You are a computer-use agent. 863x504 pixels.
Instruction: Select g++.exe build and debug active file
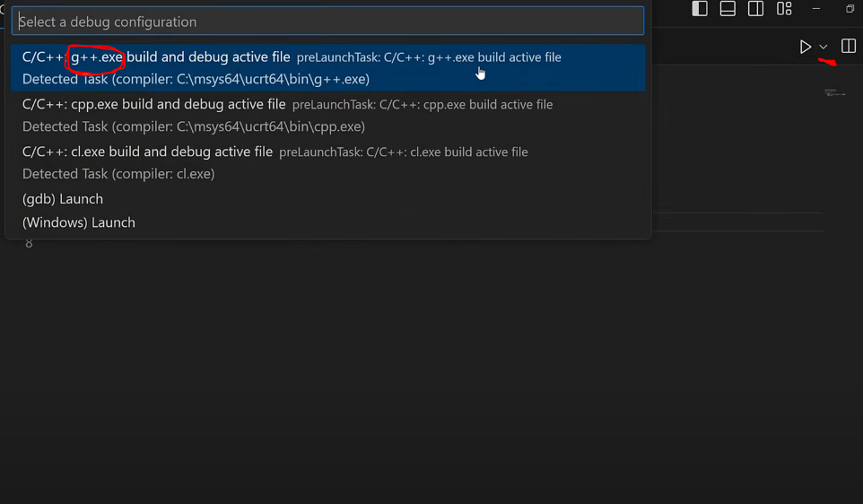click(156, 57)
